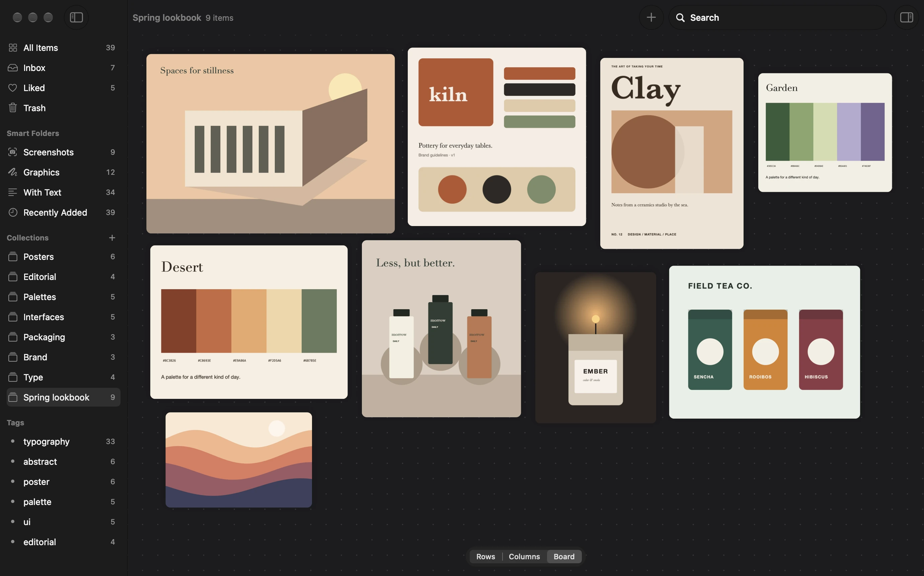Select the EMBER candle card
924x576 pixels.
coord(596,347)
